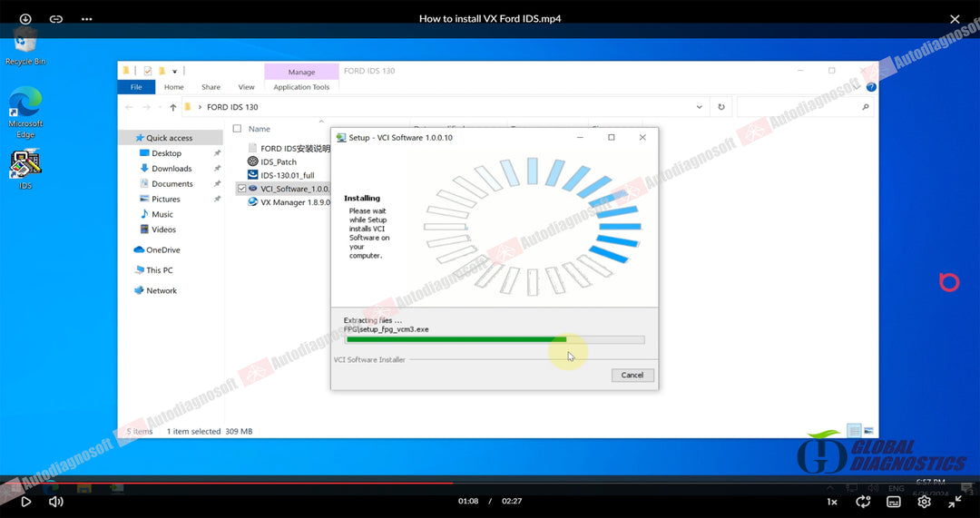Go up one folder level
980x518 pixels.
173,107
